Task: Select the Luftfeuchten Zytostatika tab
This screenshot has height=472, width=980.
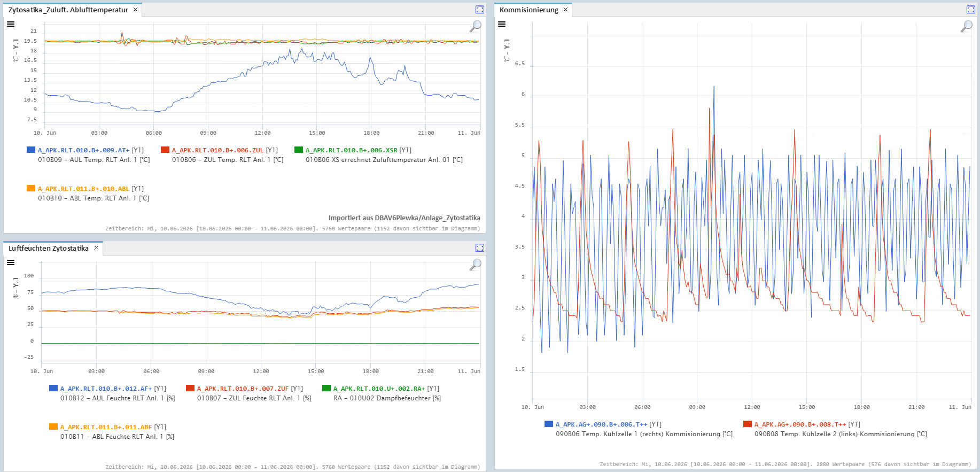Action: coord(49,248)
